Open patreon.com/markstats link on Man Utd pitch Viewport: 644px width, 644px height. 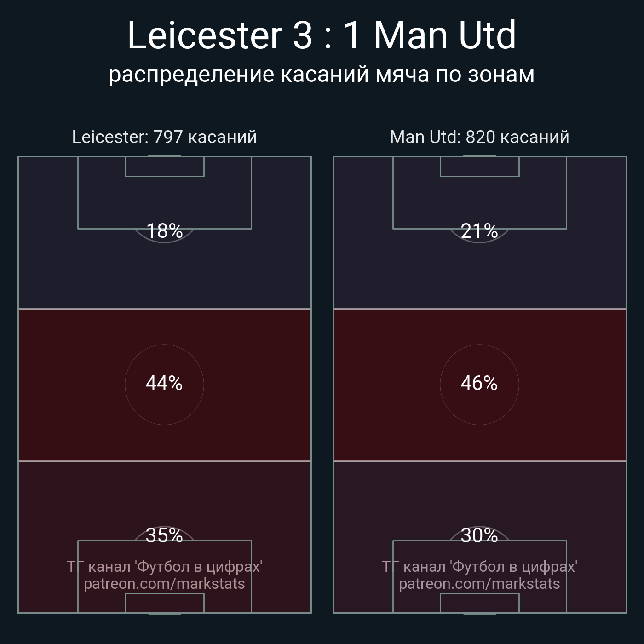pos(479,584)
